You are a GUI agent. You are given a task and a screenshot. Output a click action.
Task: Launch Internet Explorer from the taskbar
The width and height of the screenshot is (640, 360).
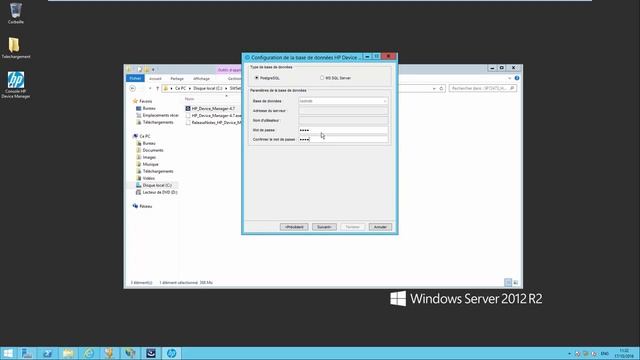tap(89, 353)
